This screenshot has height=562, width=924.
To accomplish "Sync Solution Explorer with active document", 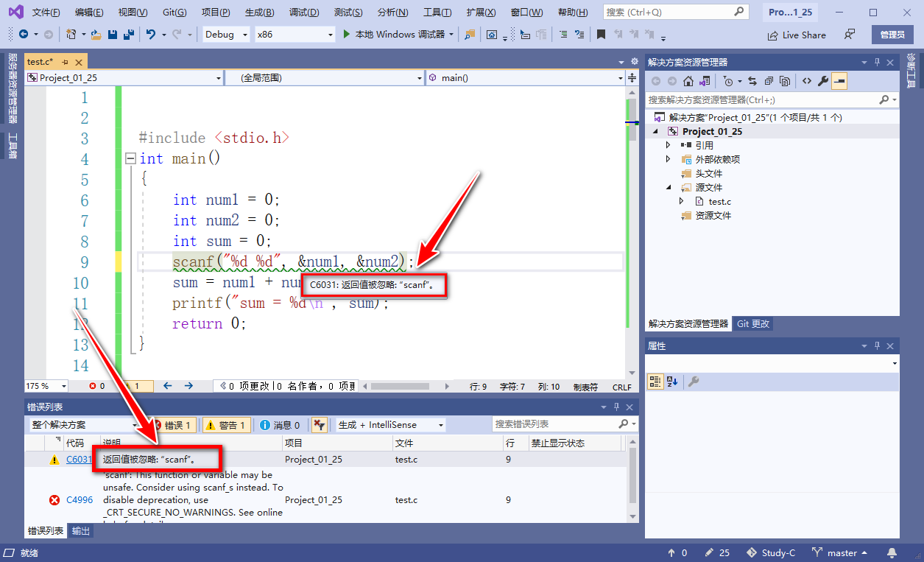I will (x=752, y=80).
